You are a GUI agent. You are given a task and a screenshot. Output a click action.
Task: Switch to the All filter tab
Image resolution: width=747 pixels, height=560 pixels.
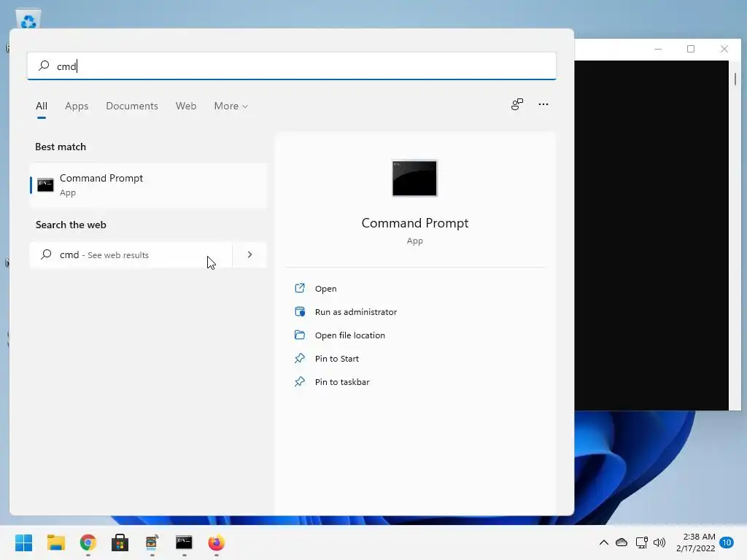[x=42, y=106]
